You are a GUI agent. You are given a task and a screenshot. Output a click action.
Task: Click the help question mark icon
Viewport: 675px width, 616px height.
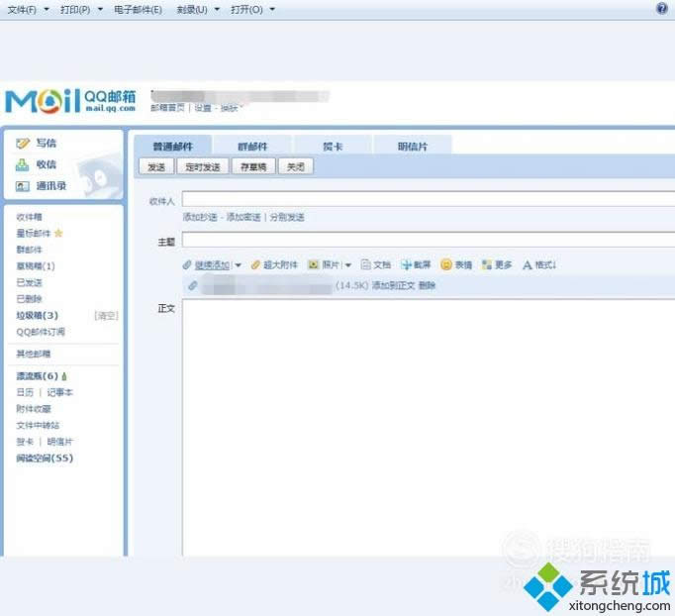coord(662,8)
